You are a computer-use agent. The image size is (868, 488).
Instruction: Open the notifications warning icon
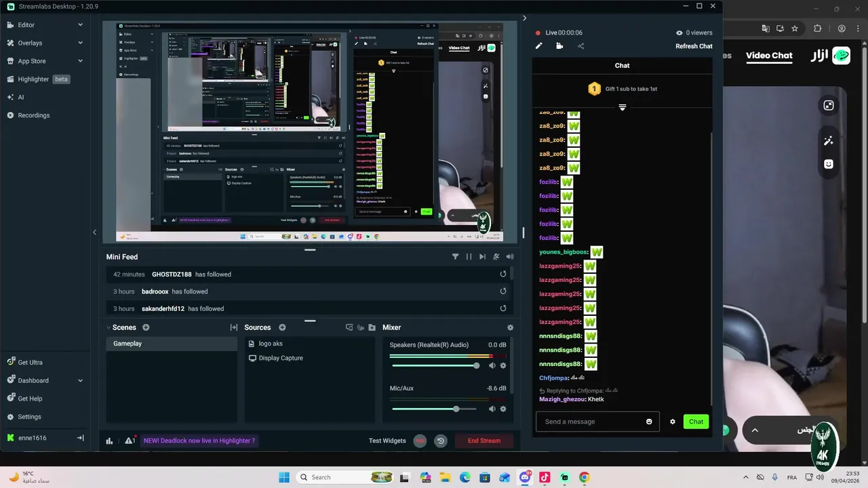pyautogui.click(x=130, y=441)
